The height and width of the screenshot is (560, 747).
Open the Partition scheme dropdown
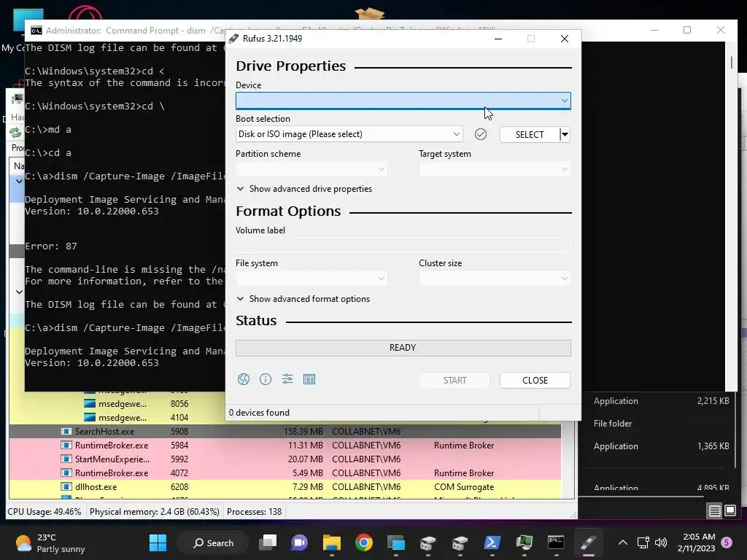[x=311, y=169]
